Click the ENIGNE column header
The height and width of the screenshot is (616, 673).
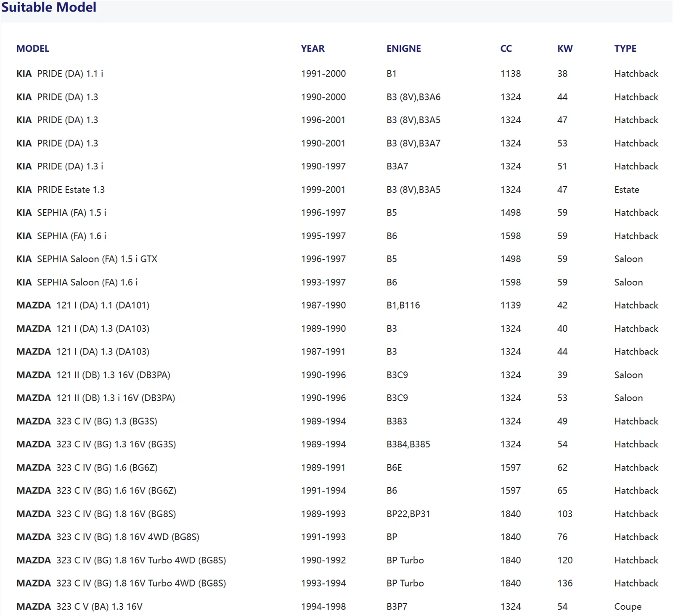[x=403, y=48]
